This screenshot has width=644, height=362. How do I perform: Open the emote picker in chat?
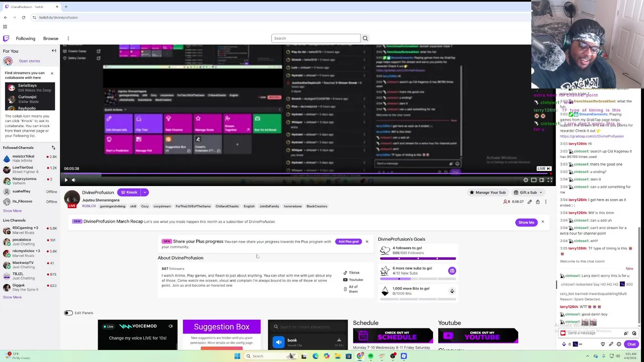[x=634, y=333]
